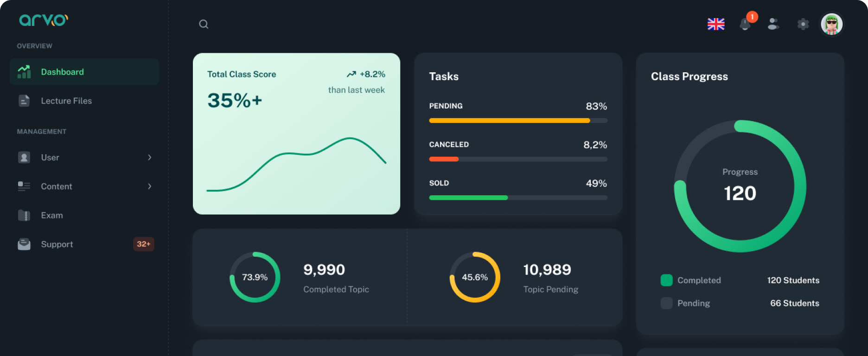Toggle the Pending legend gray square
The width and height of the screenshot is (868, 356).
666,303
